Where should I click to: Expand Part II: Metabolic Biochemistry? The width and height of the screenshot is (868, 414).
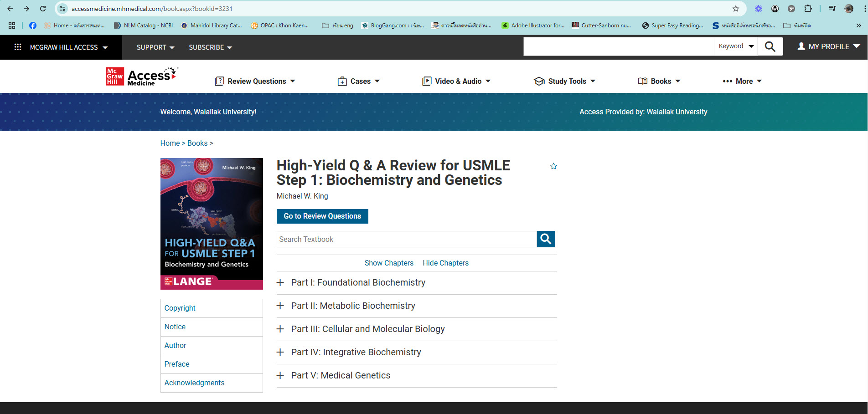coord(417,306)
